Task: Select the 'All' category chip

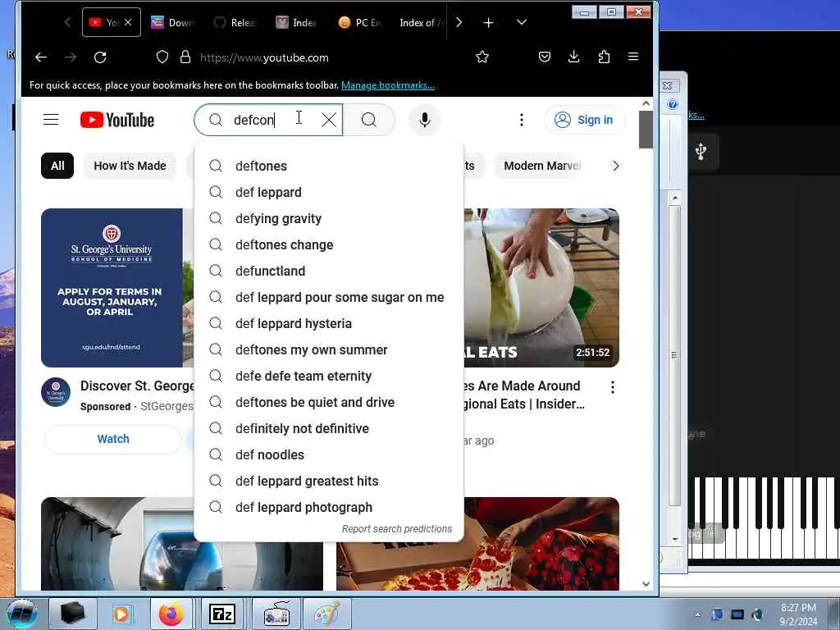Action: tap(57, 166)
